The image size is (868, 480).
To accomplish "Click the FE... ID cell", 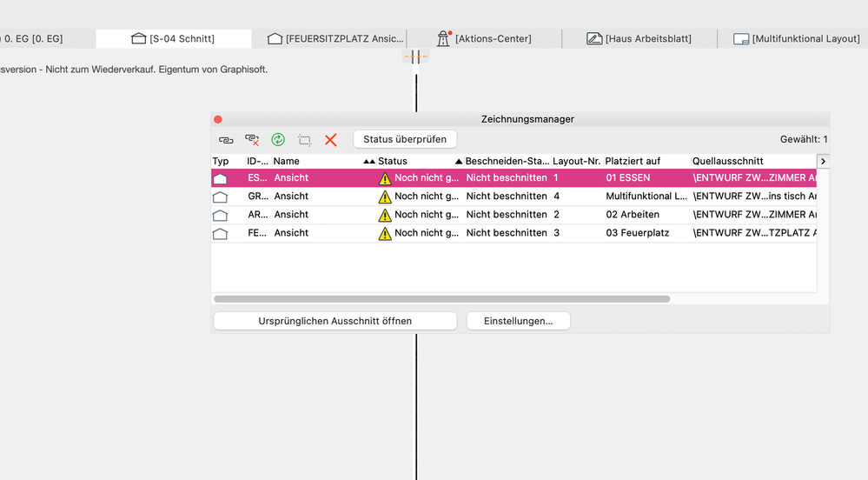I will point(258,233).
